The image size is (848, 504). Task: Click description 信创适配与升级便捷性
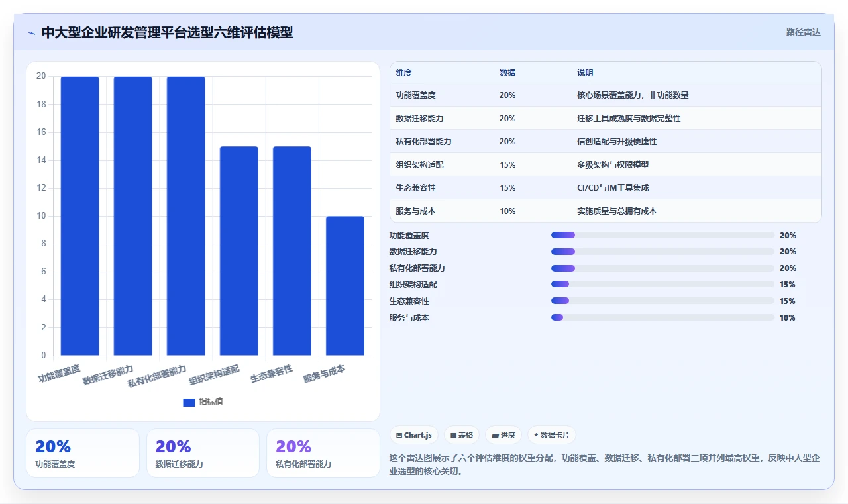pos(617,142)
